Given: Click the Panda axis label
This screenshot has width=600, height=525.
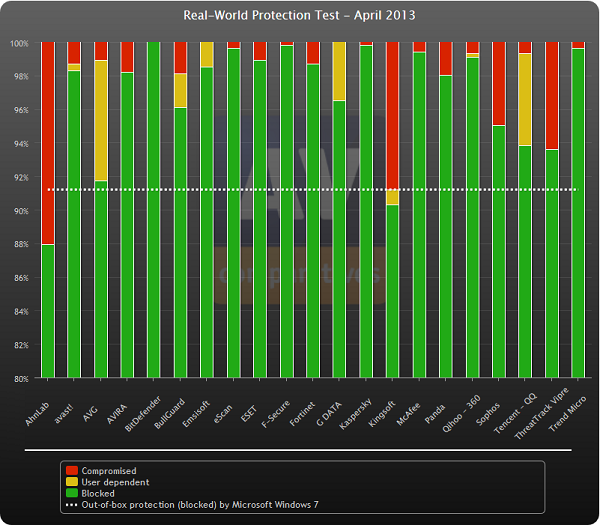Looking at the screenshot, I should point(435,413).
